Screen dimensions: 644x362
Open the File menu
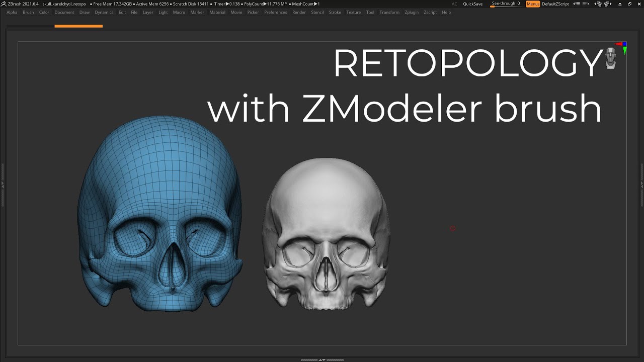pyautogui.click(x=134, y=12)
